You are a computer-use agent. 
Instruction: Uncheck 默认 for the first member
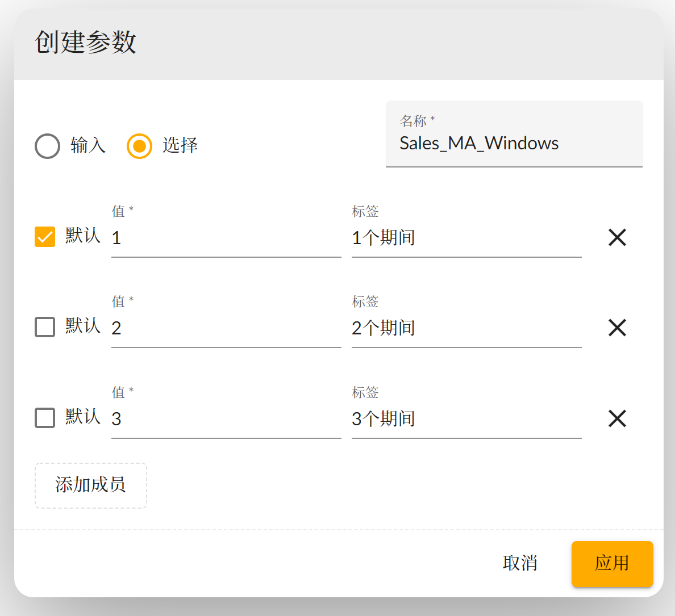(x=45, y=237)
